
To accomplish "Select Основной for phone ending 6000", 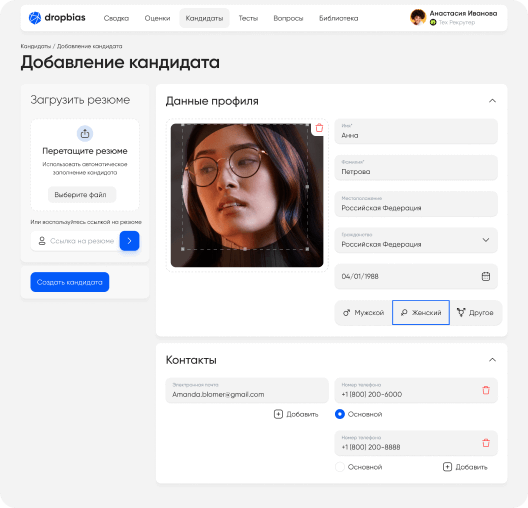I will click(340, 414).
